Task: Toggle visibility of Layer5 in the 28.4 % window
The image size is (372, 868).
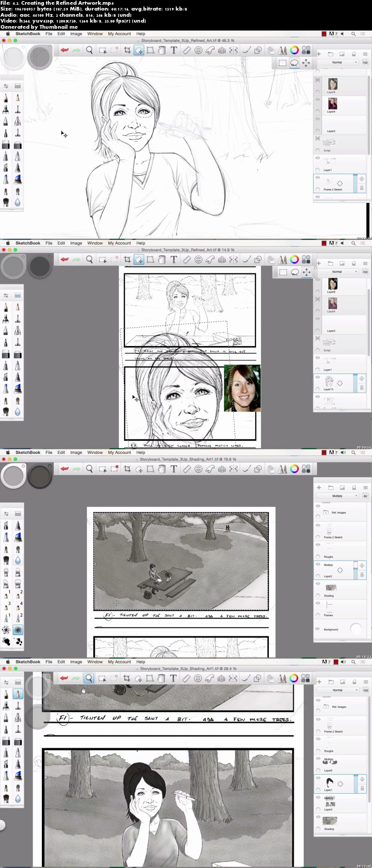Action: point(318,759)
